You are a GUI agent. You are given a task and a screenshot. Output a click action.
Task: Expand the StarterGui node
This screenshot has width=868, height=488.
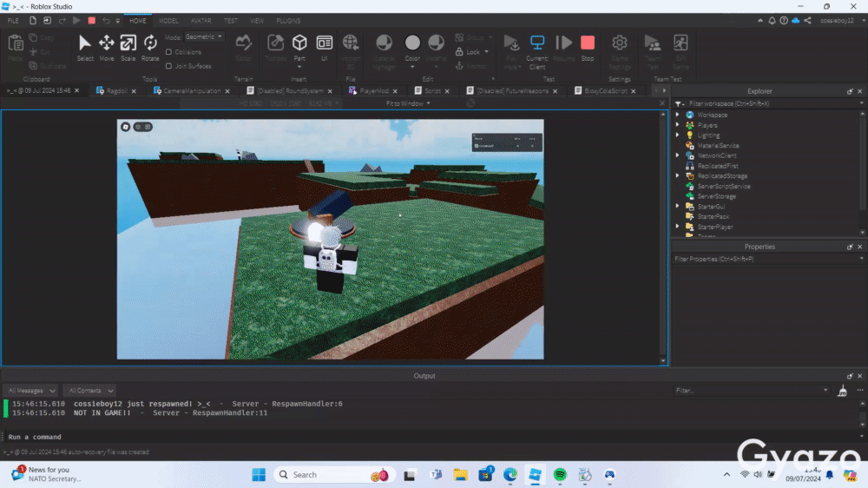pos(678,207)
